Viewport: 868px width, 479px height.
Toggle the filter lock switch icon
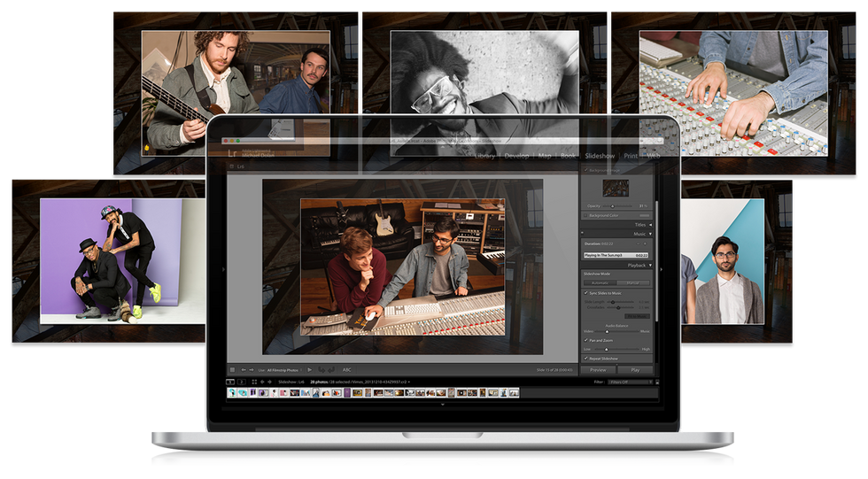pos(657,382)
